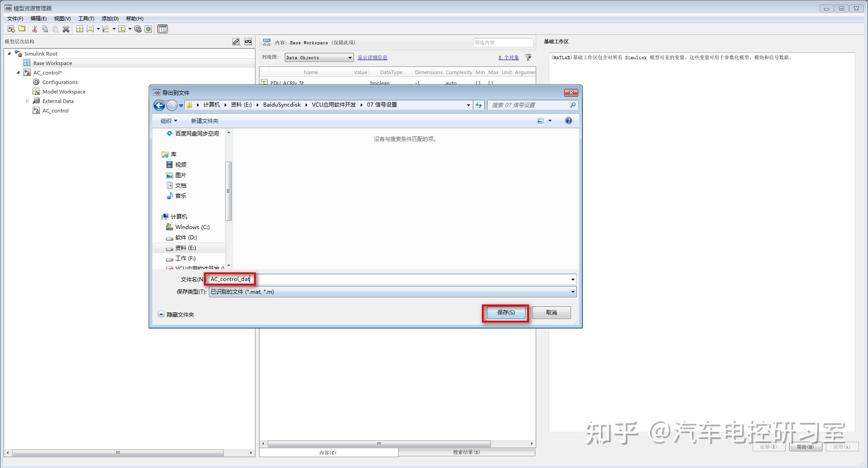Click the MATLAB code generation icon
Viewport: 868px width, 468px height.
tap(90, 28)
